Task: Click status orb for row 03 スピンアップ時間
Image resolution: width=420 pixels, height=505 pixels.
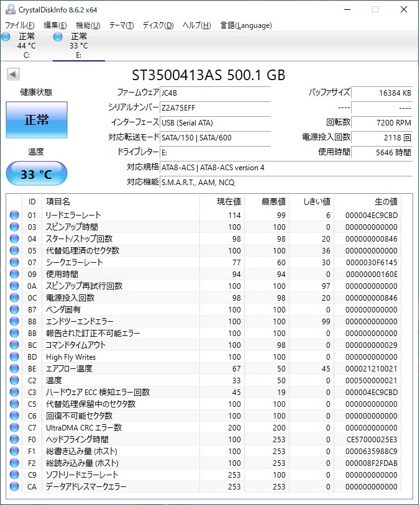Action: tap(14, 227)
